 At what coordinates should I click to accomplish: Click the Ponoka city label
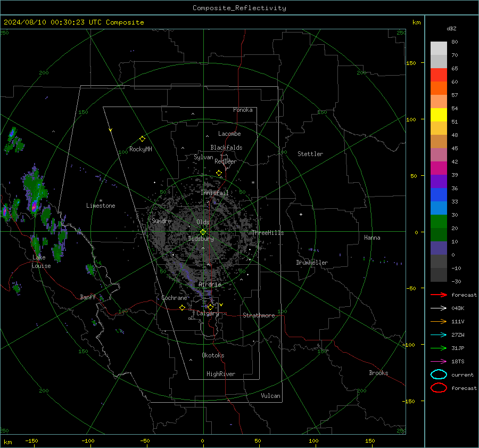pyautogui.click(x=243, y=110)
